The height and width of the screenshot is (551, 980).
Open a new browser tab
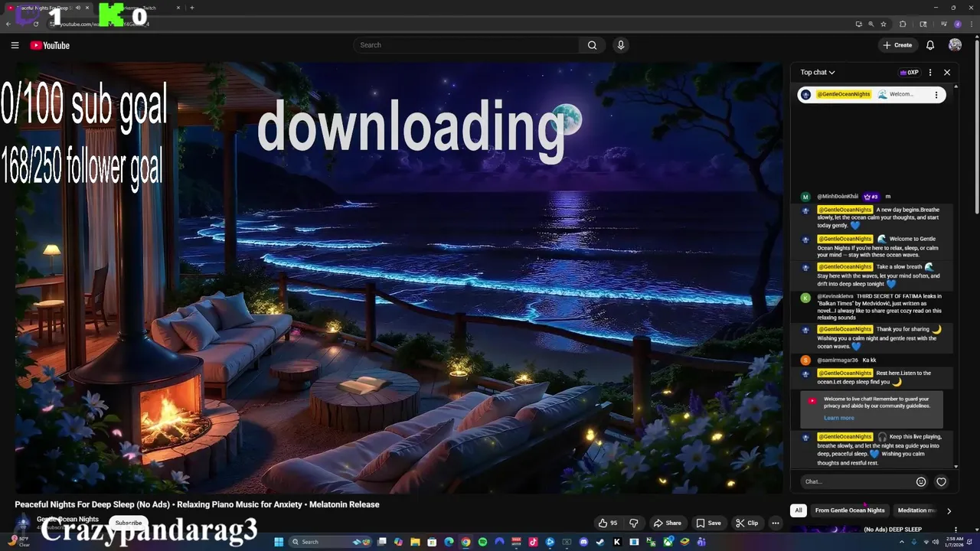click(191, 8)
